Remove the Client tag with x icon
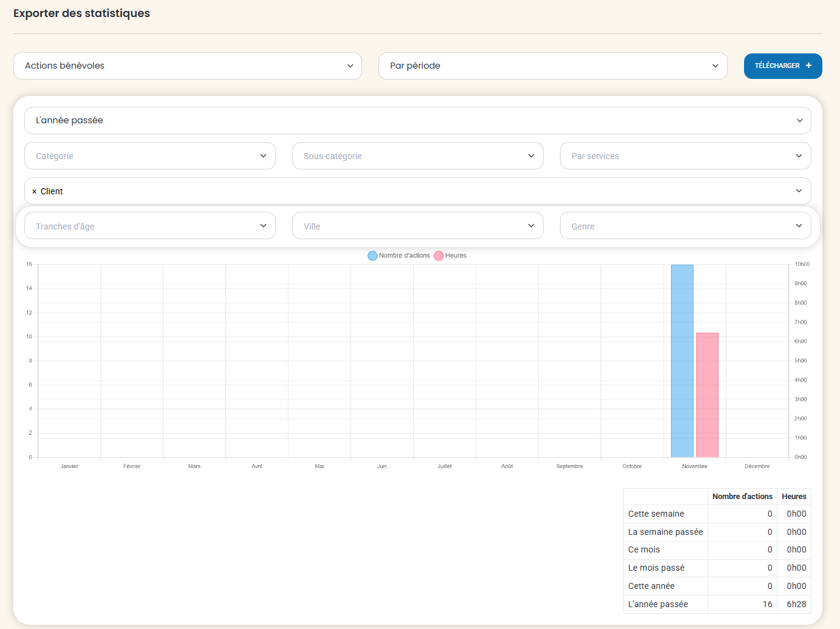The image size is (840, 629). (35, 191)
